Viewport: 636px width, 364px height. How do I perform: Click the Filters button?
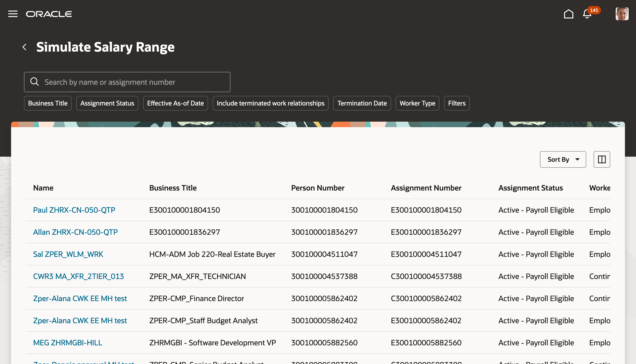point(456,103)
